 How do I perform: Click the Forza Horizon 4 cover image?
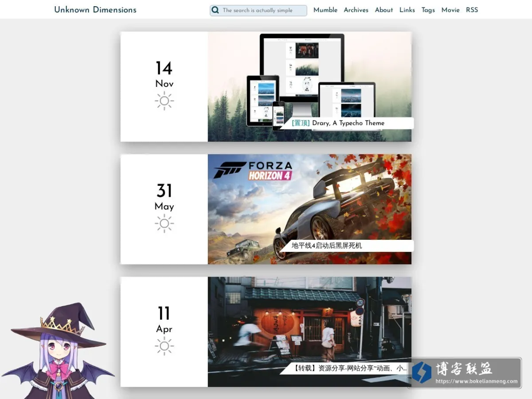point(309,209)
